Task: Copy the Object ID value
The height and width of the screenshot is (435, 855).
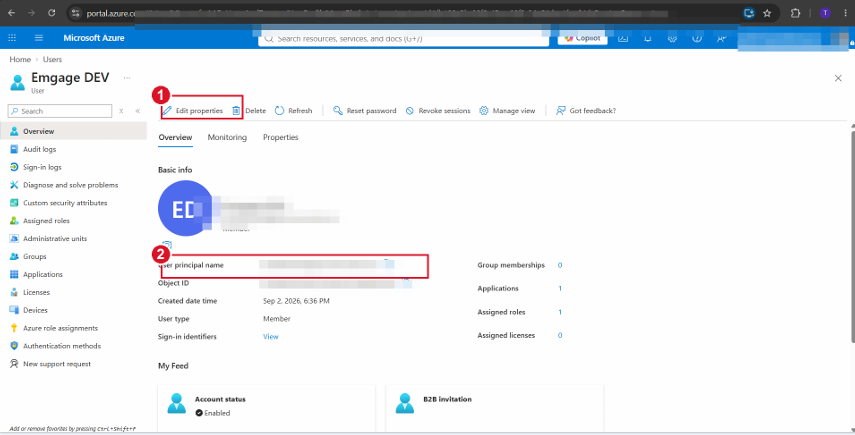Action: [x=406, y=281]
